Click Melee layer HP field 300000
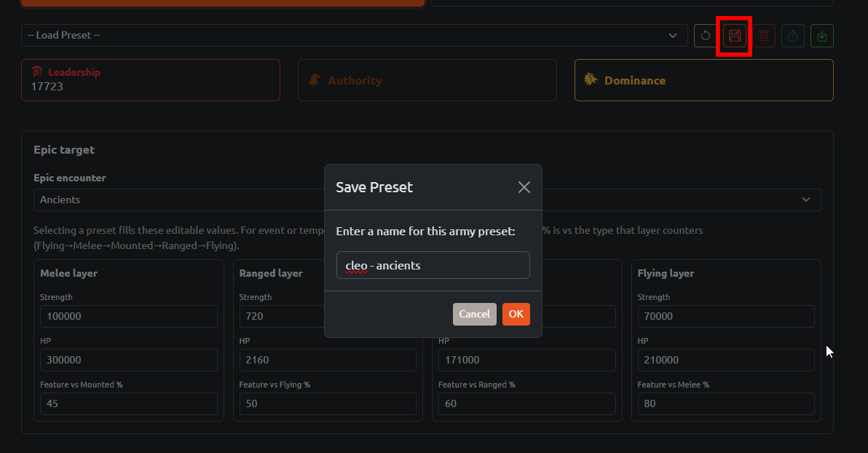 (x=129, y=360)
